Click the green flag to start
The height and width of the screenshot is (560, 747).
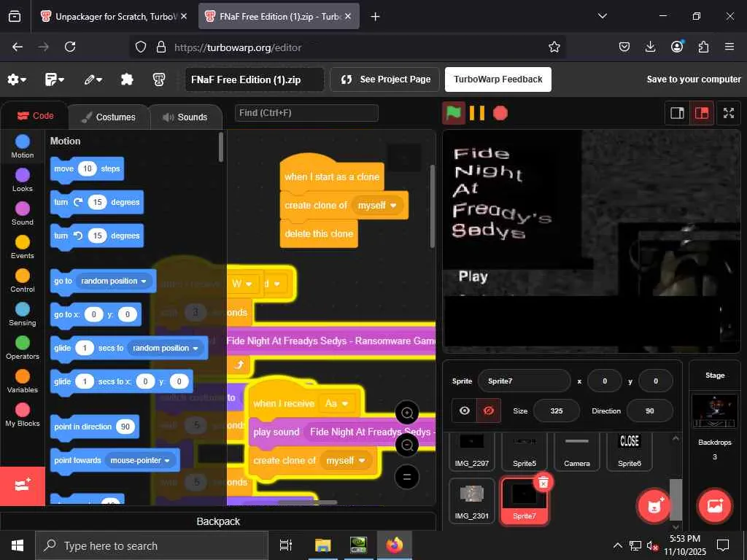pos(453,113)
